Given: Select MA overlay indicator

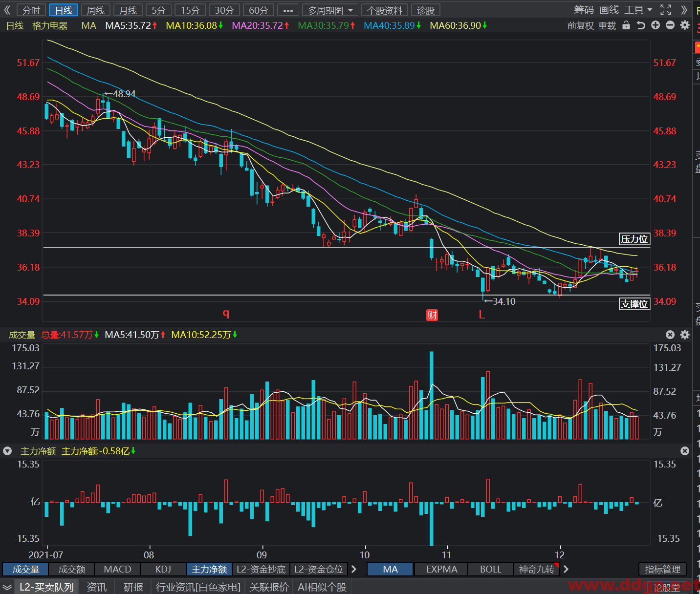Looking at the screenshot, I should pyautogui.click(x=390, y=569).
